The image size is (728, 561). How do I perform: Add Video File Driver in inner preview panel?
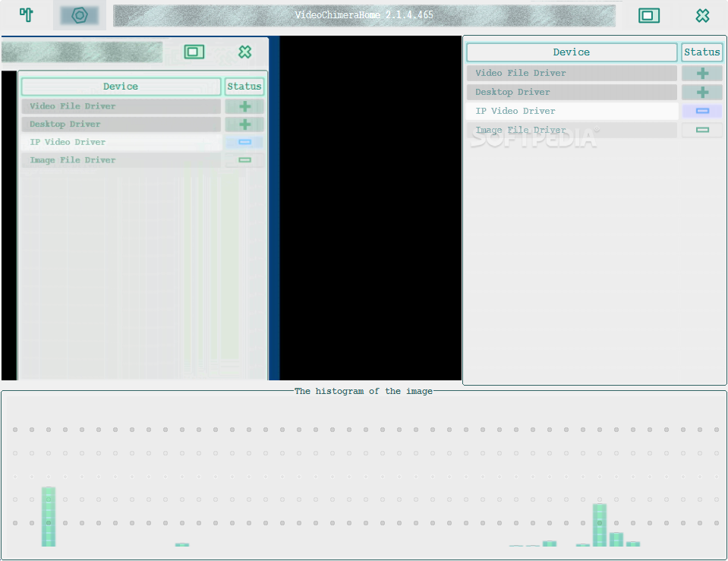[x=244, y=106]
